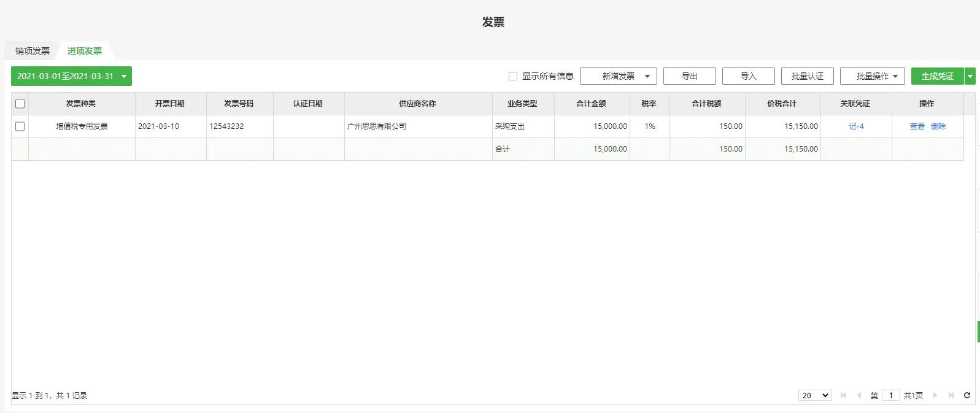The image size is (980, 413).
Task: Open the 批量操作 dropdown
Action: [x=873, y=76]
